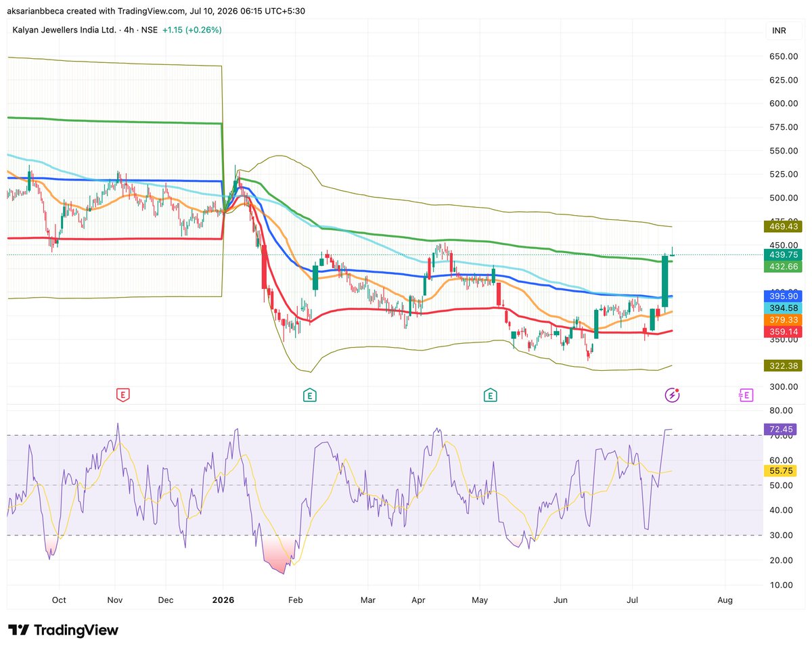Viewport: 812px width, 651px height.
Task: Click the 40.00 RSI axis label
Action: pos(780,510)
